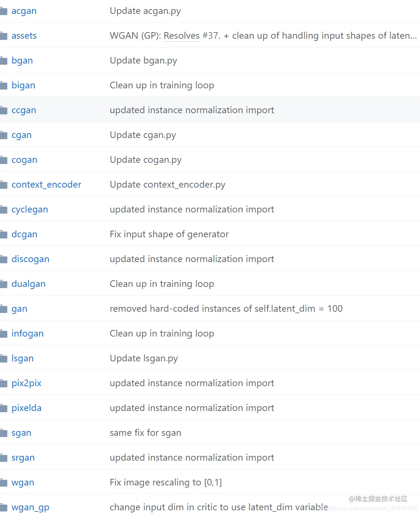The image size is (420, 515).
Task: Open commit message 'Update cgan.py'
Action: point(143,135)
